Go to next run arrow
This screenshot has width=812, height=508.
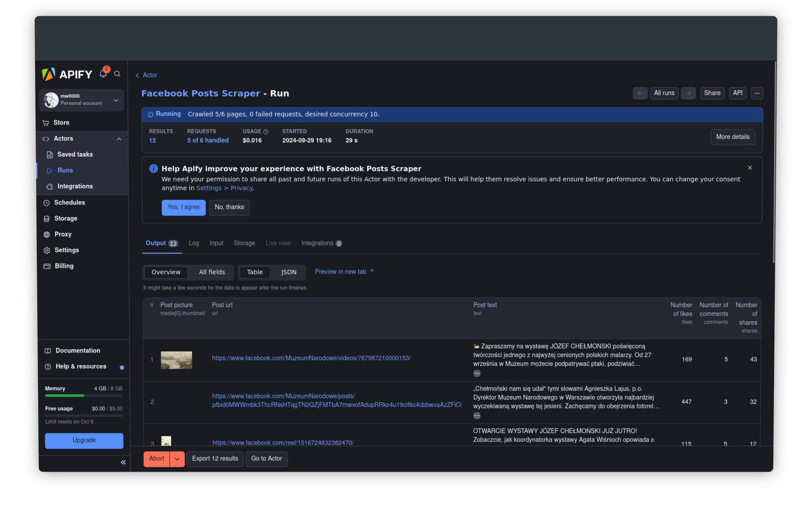(688, 93)
